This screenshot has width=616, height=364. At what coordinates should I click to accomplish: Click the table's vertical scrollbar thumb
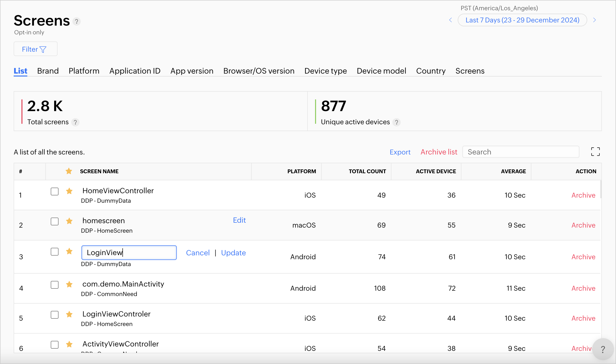[601, 189]
